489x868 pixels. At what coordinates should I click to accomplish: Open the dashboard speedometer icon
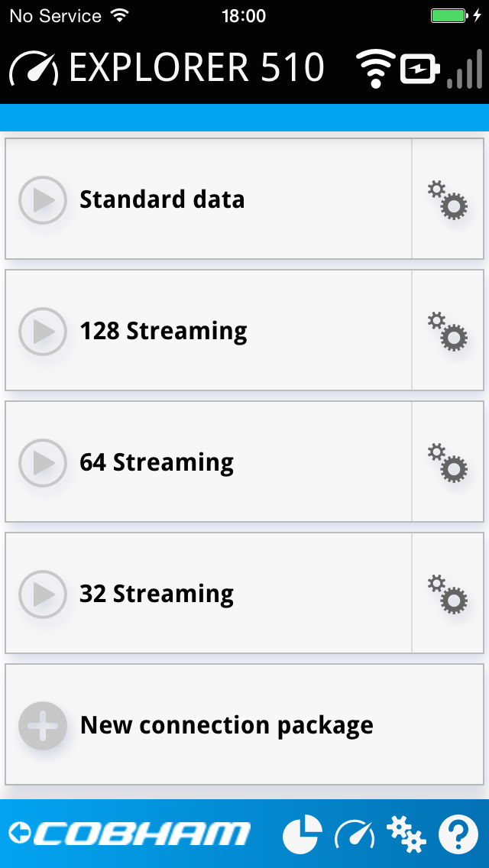click(x=353, y=833)
